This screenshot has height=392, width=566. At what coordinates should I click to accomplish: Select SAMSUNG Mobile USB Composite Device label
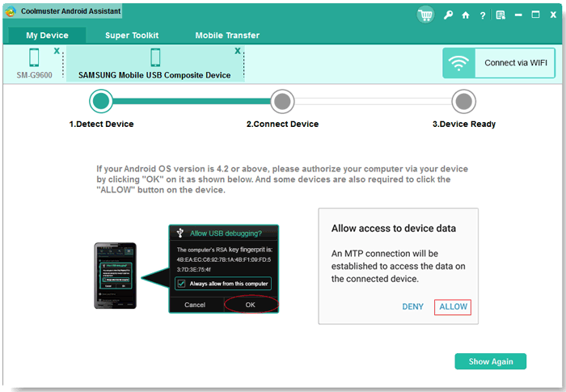point(154,75)
